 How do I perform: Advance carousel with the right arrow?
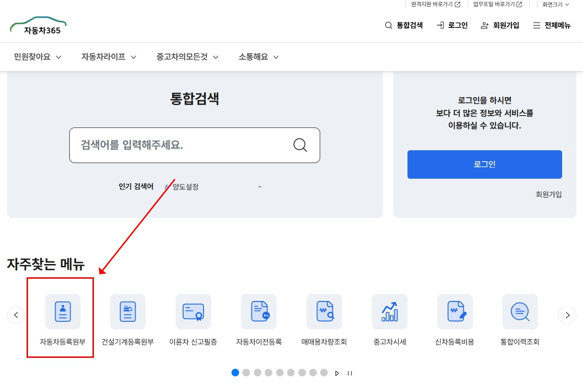point(567,315)
